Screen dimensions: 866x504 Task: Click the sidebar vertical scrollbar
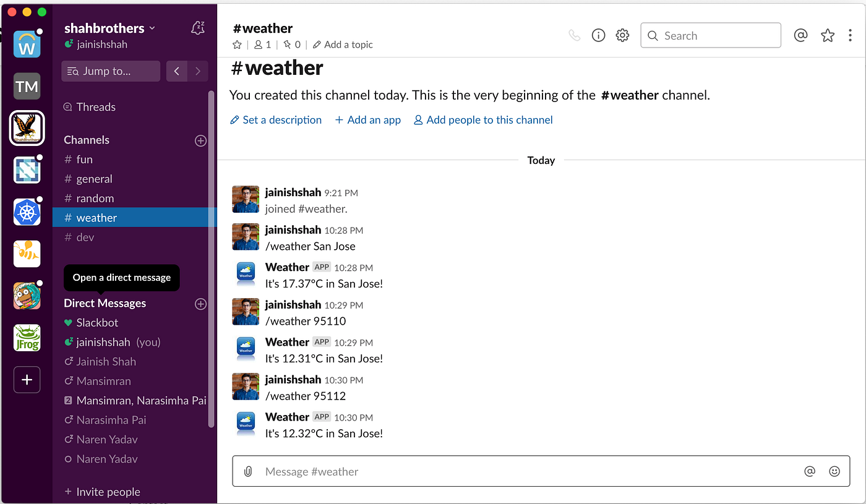point(212,260)
